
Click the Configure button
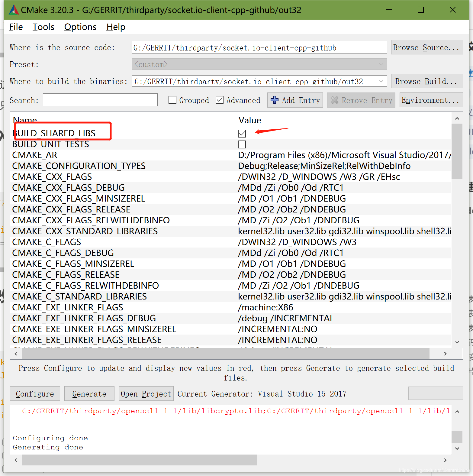[x=35, y=393]
